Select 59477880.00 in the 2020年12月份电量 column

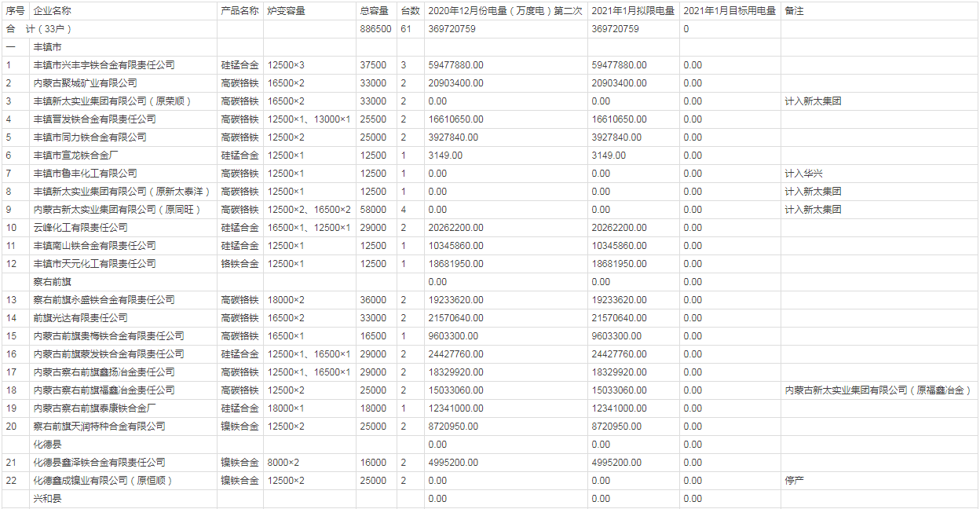pyautogui.click(x=455, y=65)
